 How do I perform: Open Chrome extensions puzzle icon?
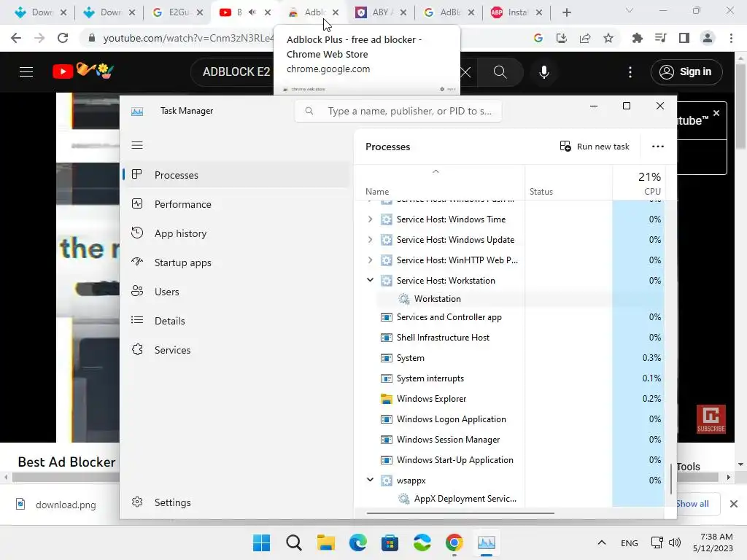coord(637,38)
